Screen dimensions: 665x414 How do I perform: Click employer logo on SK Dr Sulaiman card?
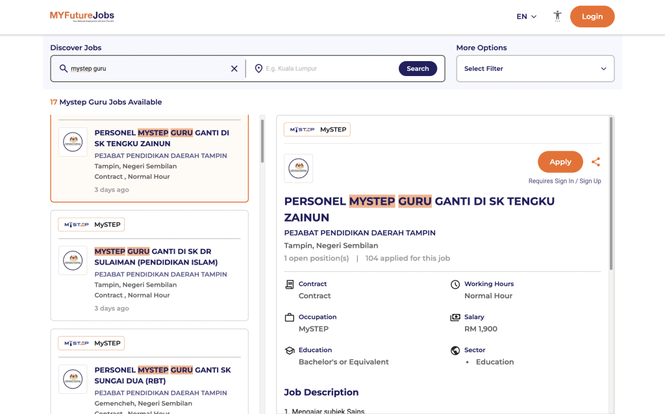(73, 260)
